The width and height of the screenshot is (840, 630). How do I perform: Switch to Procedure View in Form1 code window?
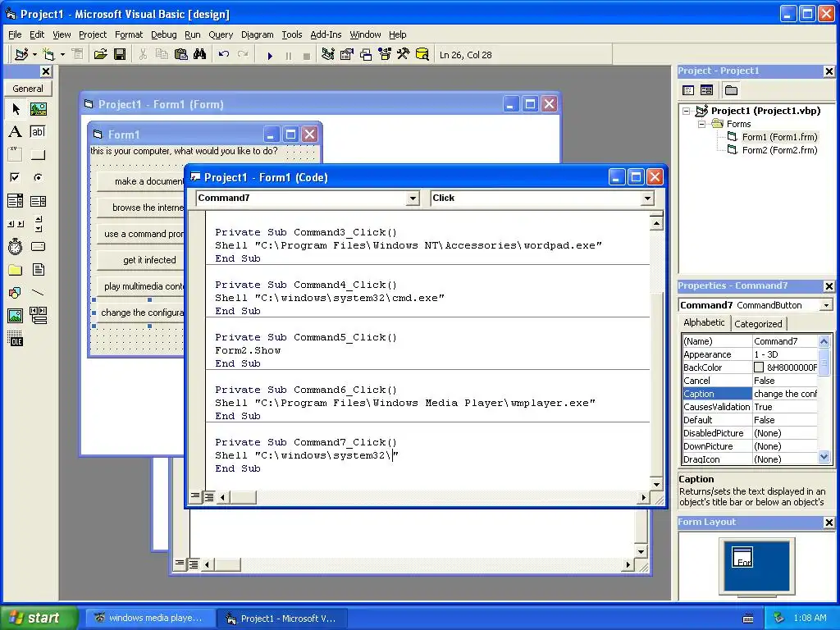click(x=195, y=496)
